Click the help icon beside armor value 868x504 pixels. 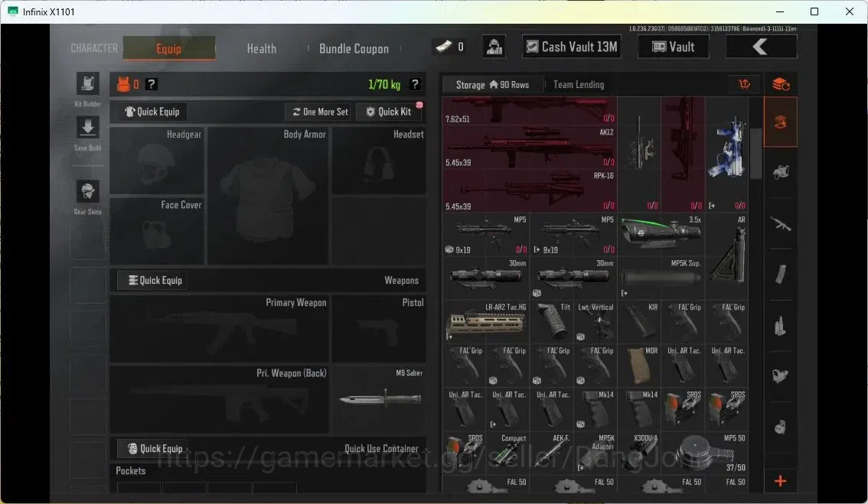[x=151, y=84]
